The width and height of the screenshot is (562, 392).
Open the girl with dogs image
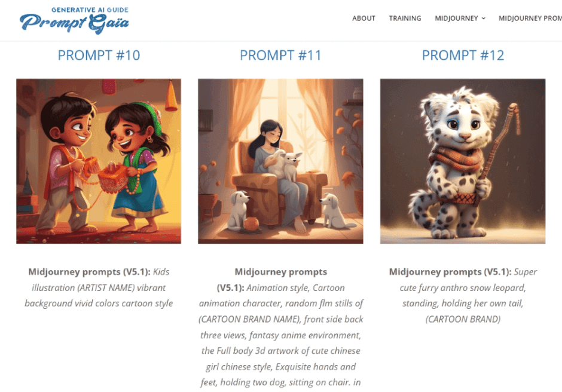(280, 161)
